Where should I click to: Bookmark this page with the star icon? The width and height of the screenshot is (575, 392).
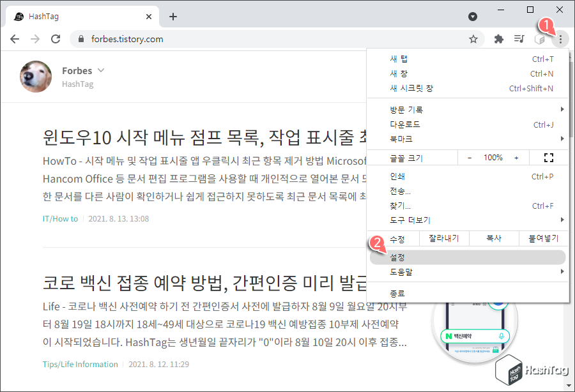(473, 39)
